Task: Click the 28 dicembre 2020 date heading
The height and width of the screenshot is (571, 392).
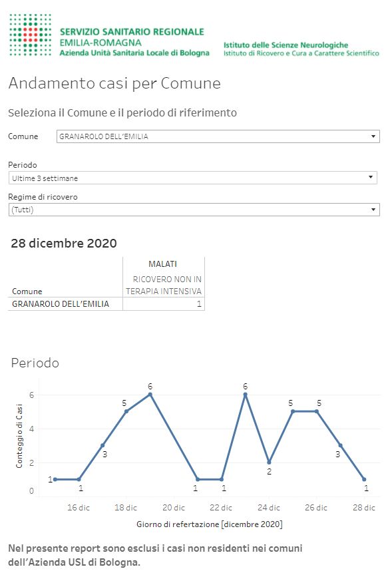Action: (64, 243)
